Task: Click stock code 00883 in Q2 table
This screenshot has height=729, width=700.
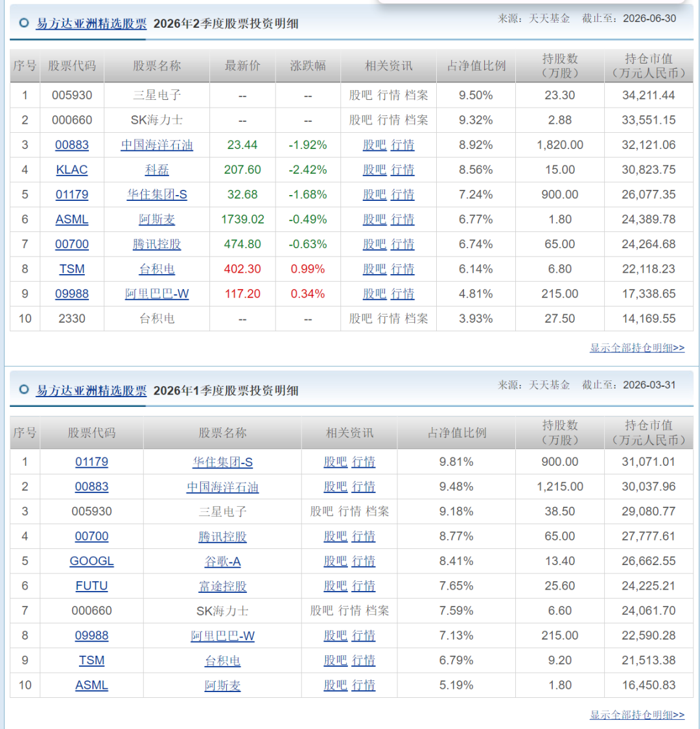Action: tap(72, 145)
